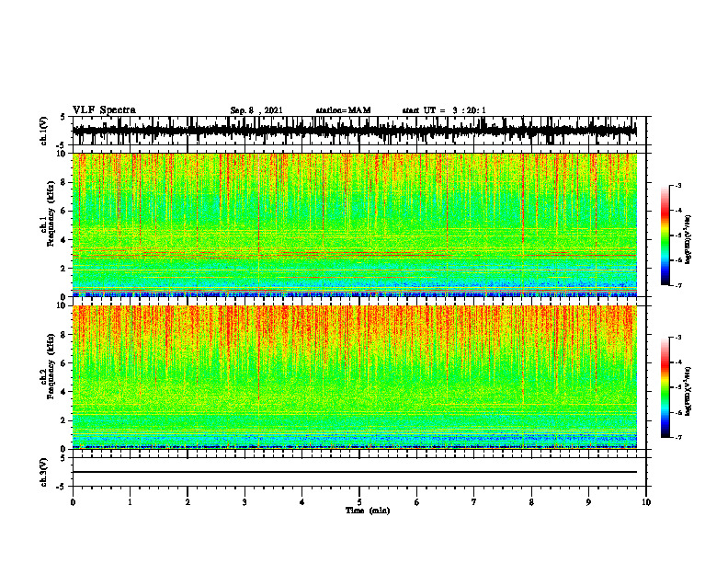The image size is (728, 563).
Task: Click ch.1 colorbar tick "-7"
Action: (x=678, y=285)
